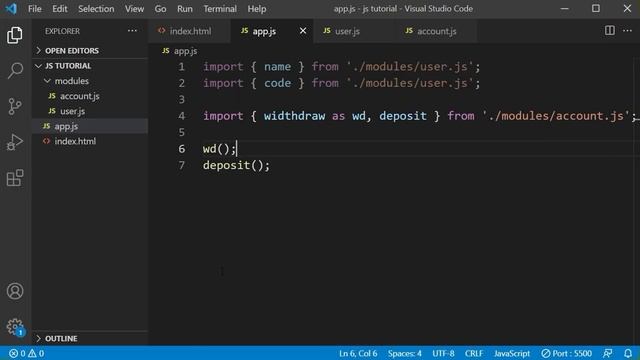Click 'name' in the first import
Screen dimensions: 640x360
278,67
